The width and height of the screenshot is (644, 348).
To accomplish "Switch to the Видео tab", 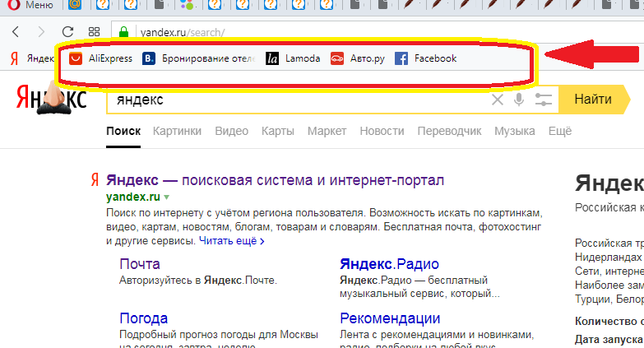I will [232, 131].
